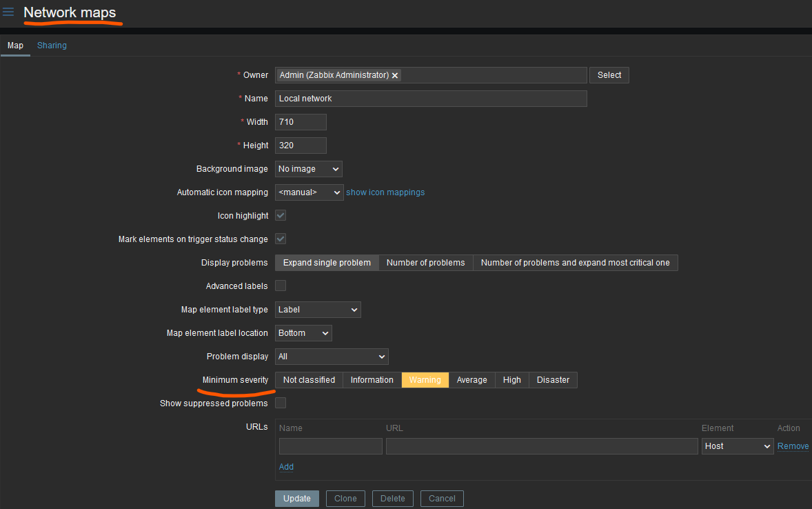Open the Map element label type dropdown
Viewport: 812px width, 509px height.
point(317,310)
